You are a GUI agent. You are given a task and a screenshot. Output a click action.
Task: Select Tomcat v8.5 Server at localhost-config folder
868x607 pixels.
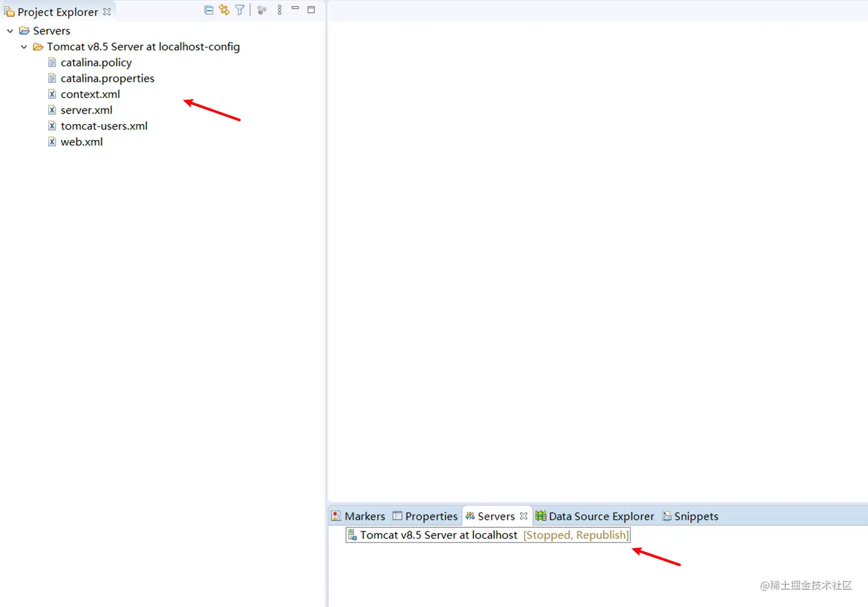click(143, 46)
